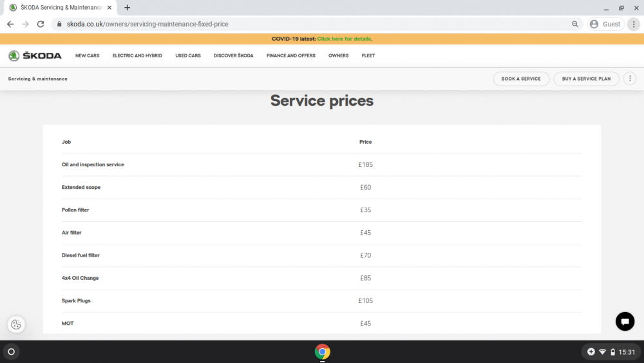Click the £70 price value
Image resolution: width=644 pixels, height=363 pixels.
click(366, 255)
